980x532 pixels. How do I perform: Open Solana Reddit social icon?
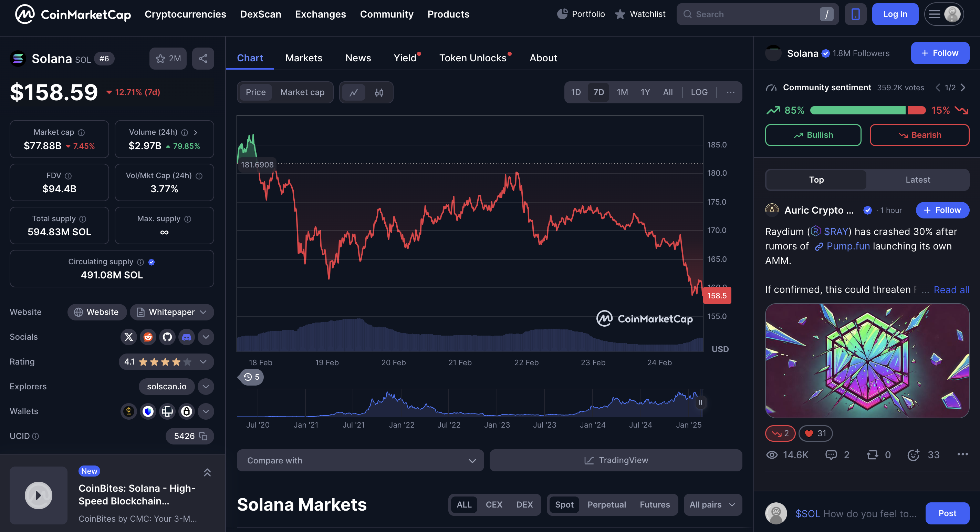(x=148, y=337)
